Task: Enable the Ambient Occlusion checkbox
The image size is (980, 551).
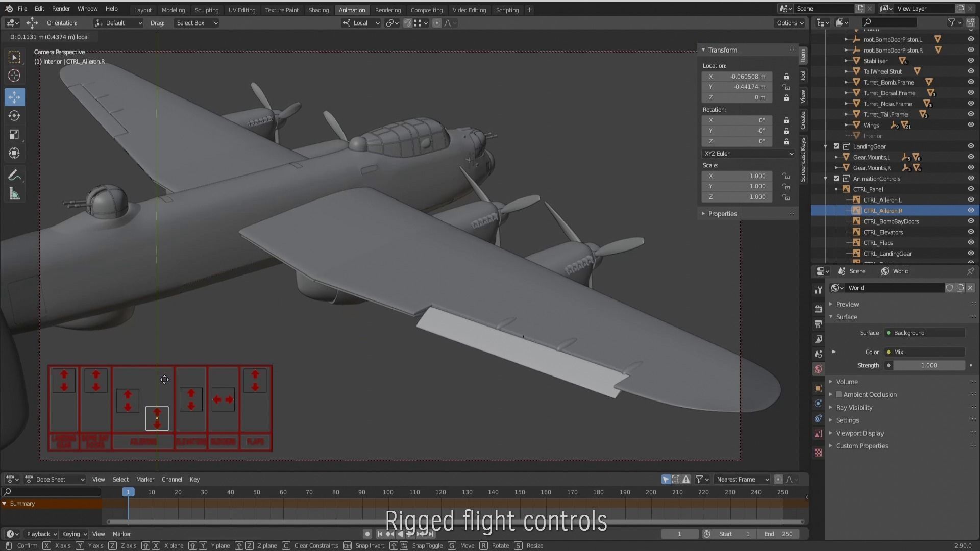Action: 839,394
